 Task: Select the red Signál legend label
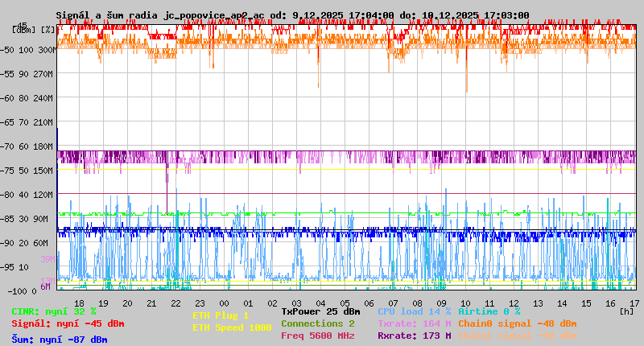click(x=68, y=323)
